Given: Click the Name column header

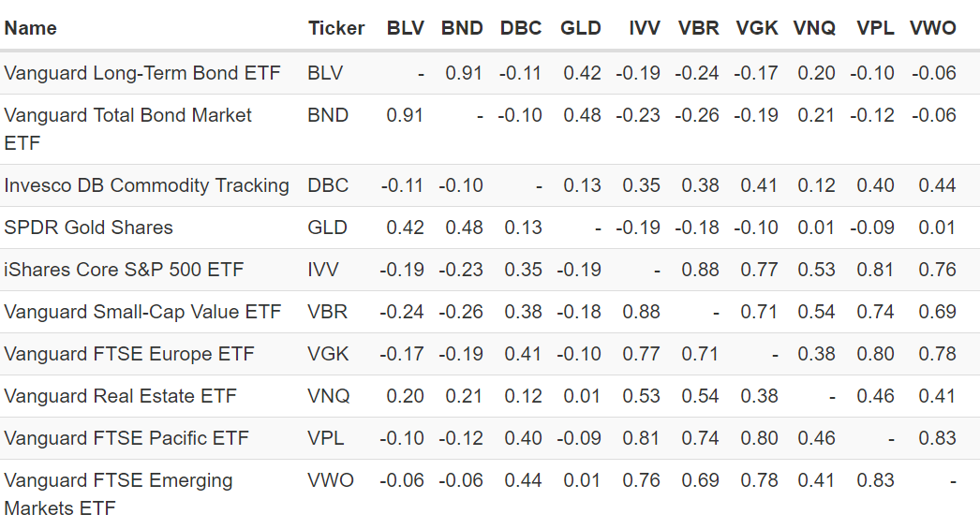Looking at the screenshot, I should click(x=30, y=28).
